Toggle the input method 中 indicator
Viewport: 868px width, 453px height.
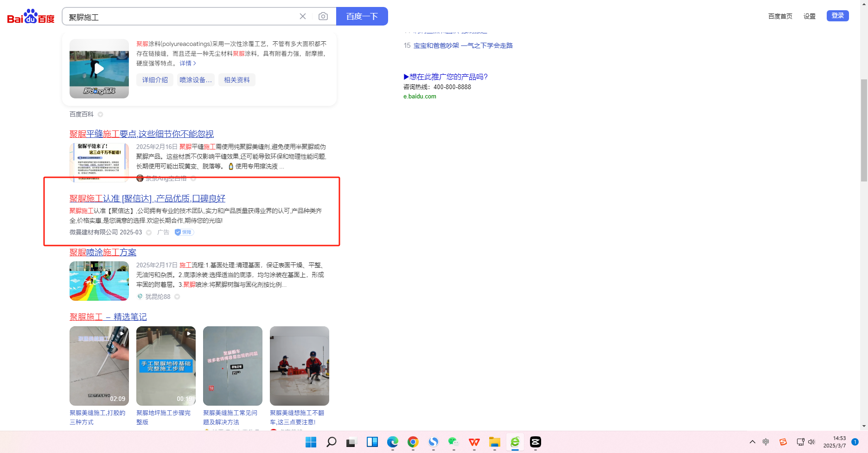click(x=766, y=442)
